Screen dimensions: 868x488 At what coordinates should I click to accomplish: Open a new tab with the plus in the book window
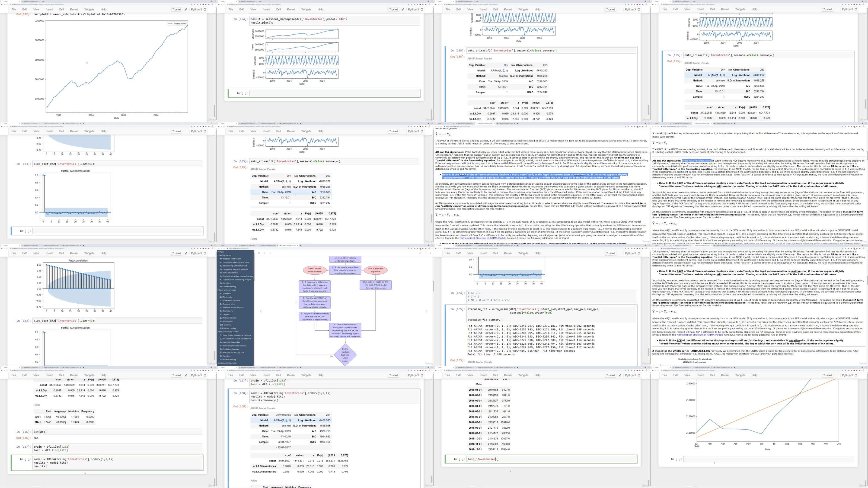pos(301,245)
